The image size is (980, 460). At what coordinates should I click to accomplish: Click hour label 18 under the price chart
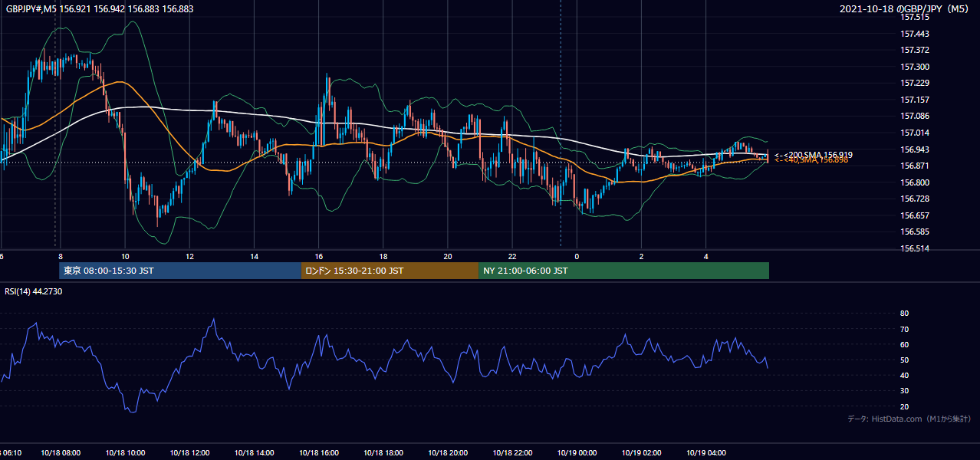pyautogui.click(x=383, y=257)
